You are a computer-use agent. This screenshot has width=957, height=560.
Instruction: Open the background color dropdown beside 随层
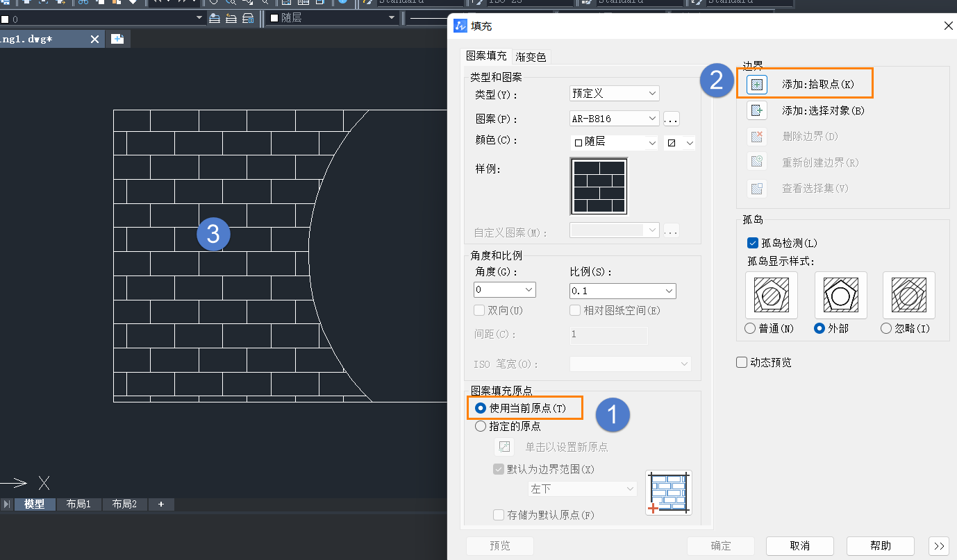(x=680, y=142)
